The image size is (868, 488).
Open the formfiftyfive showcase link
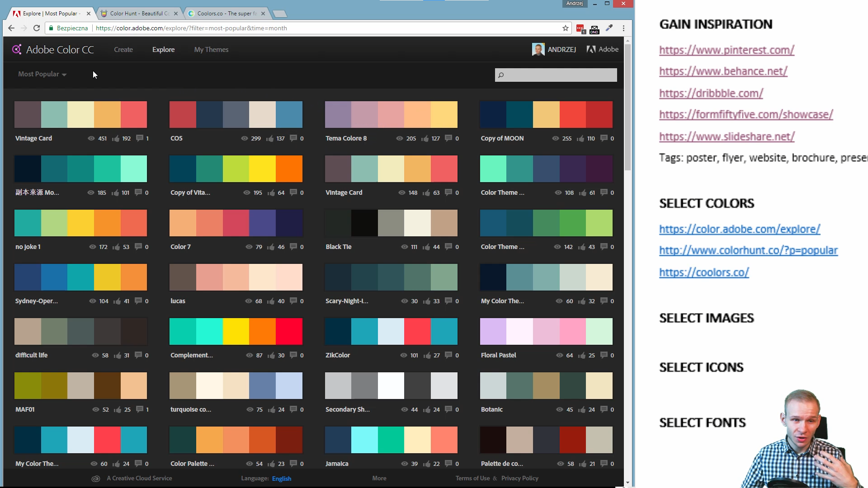746,115
